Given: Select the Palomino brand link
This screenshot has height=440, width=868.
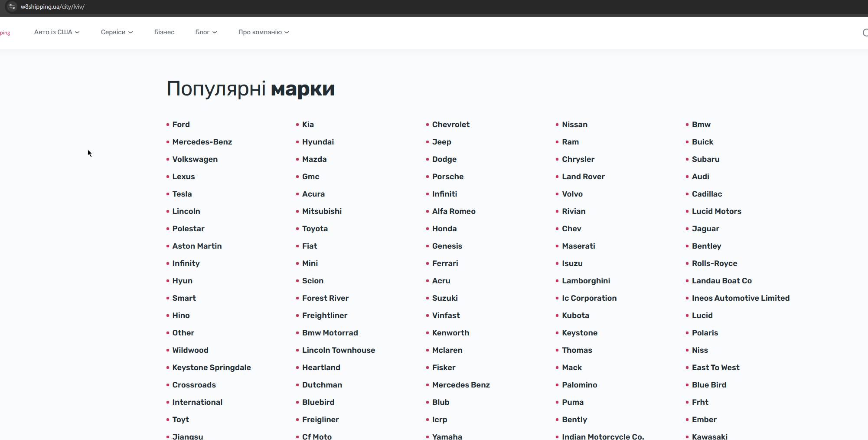Looking at the screenshot, I should [x=580, y=385].
